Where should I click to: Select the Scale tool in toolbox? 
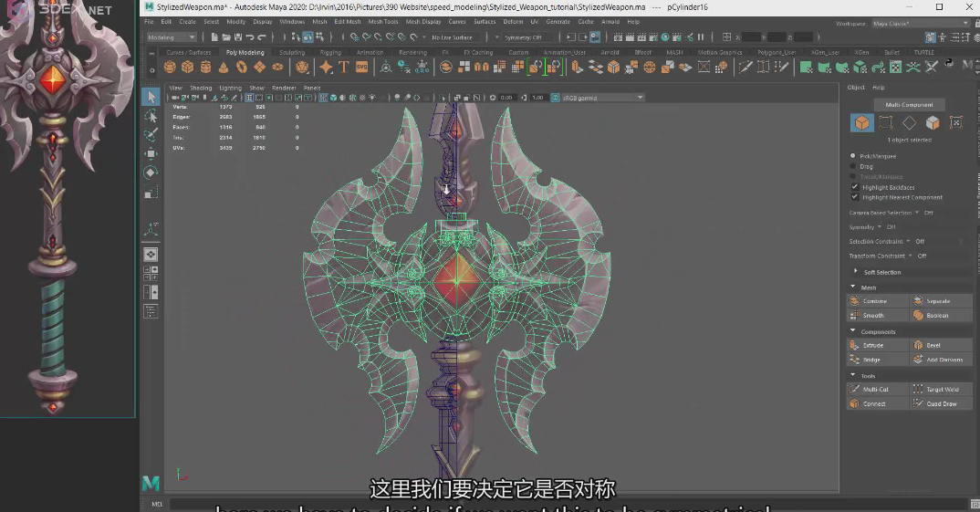(151, 193)
